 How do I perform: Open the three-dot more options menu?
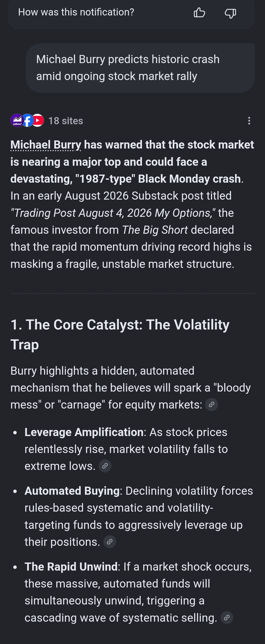coord(249,121)
